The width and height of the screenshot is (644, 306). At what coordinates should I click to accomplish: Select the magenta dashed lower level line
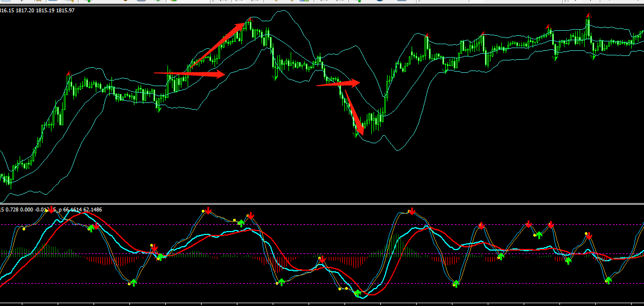click(224, 284)
